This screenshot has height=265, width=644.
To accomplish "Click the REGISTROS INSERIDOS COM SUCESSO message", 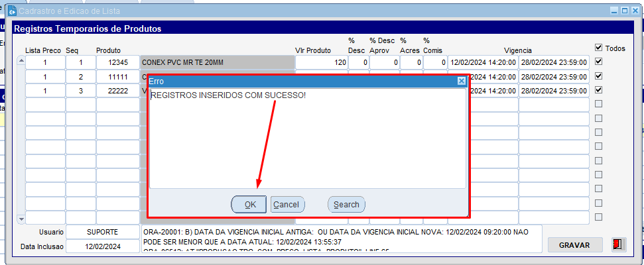I will coord(228,95).
